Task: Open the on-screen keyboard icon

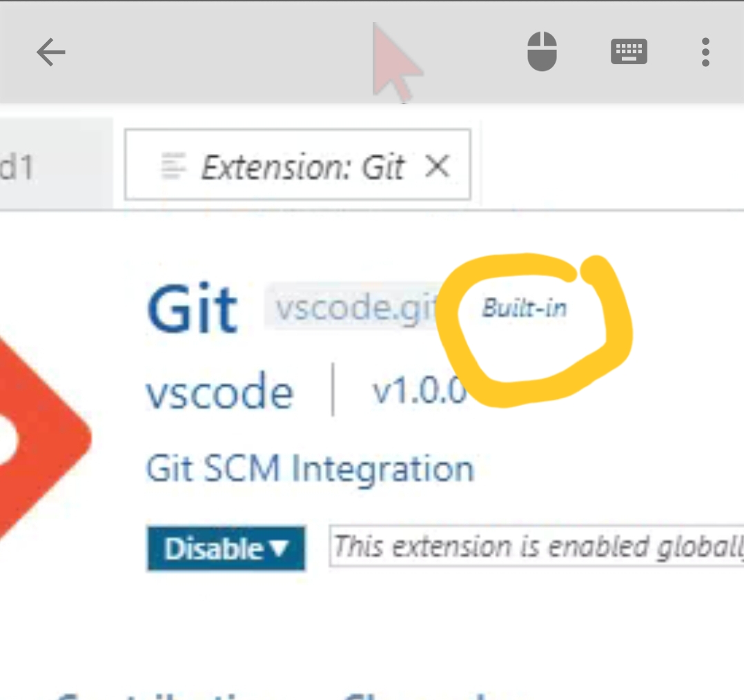Action: pos(629,52)
